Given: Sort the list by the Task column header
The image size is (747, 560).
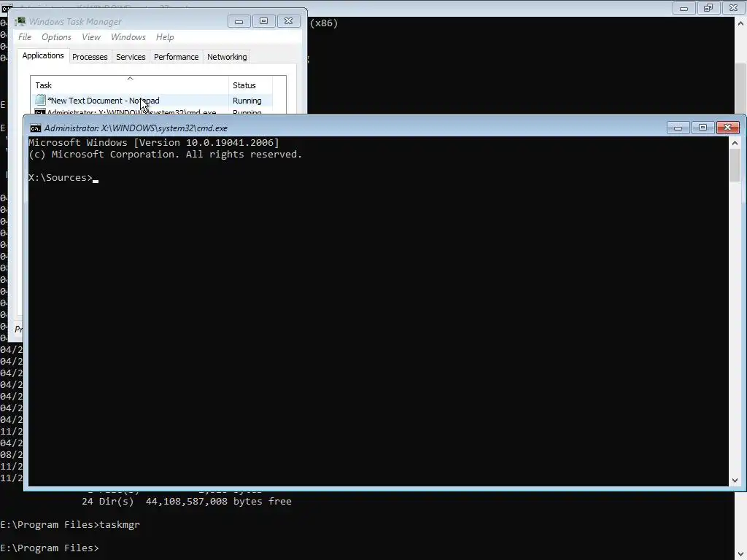Looking at the screenshot, I should [130, 85].
